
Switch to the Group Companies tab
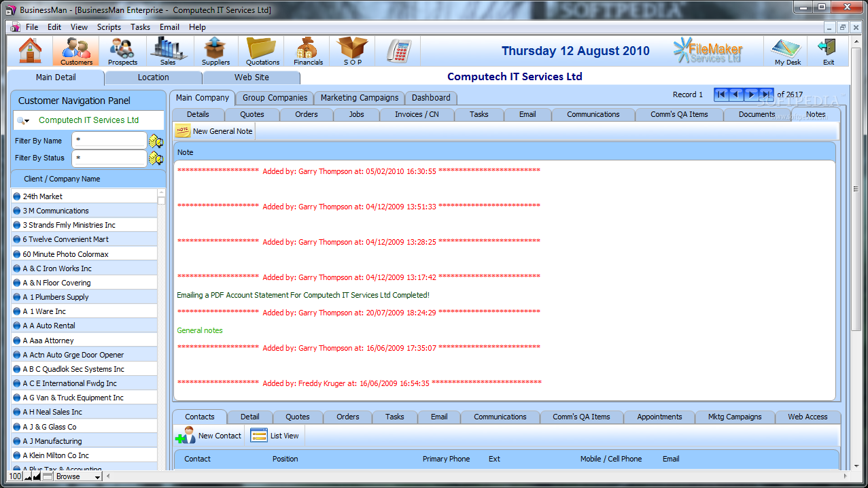(x=275, y=98)
